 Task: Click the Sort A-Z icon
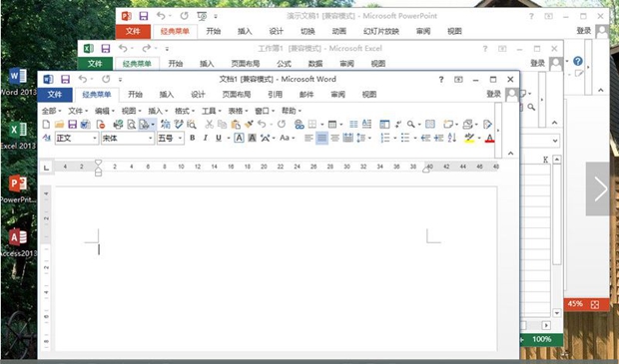click(452, 138)
